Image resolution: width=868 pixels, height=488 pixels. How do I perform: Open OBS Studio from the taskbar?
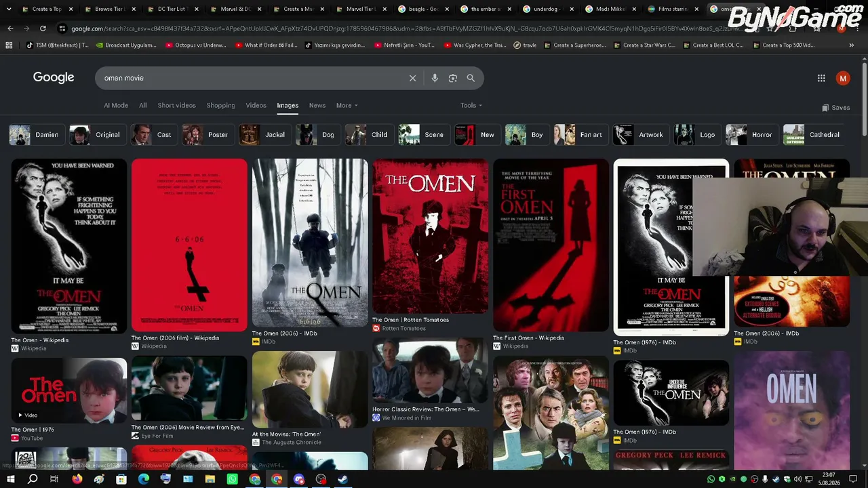coord(321,479)
